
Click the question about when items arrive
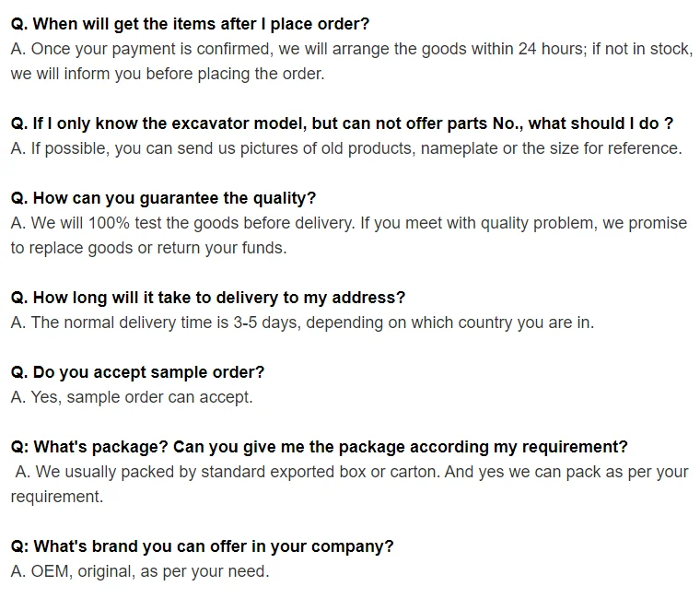click(x=190, y=24)
